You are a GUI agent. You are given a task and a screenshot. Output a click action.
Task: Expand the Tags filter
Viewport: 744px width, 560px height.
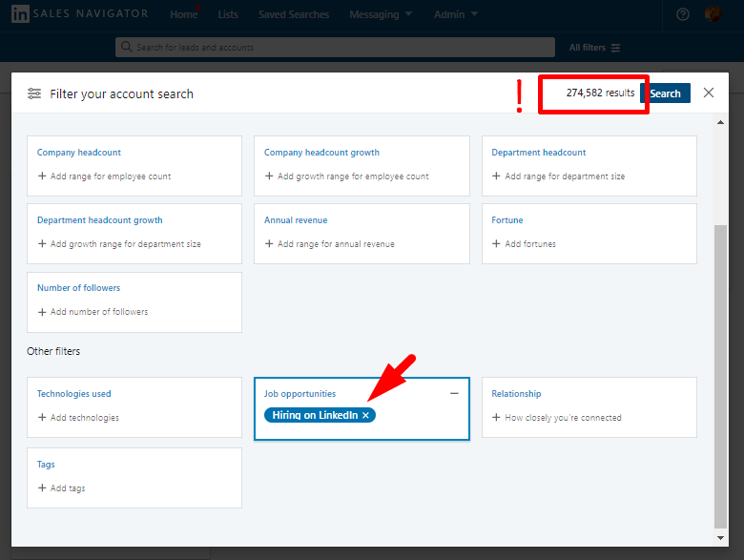(46, 465)
